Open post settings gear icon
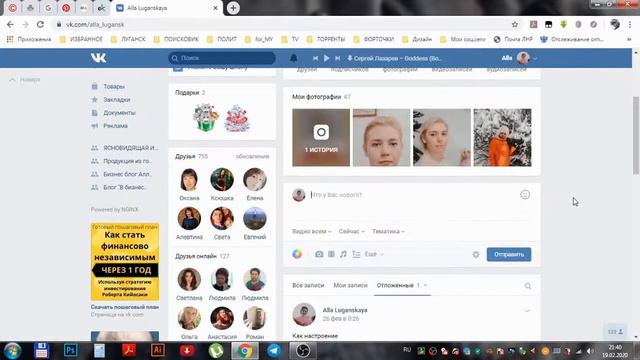Viewport: 640px width, 360px height. click(x=476, y=255)
